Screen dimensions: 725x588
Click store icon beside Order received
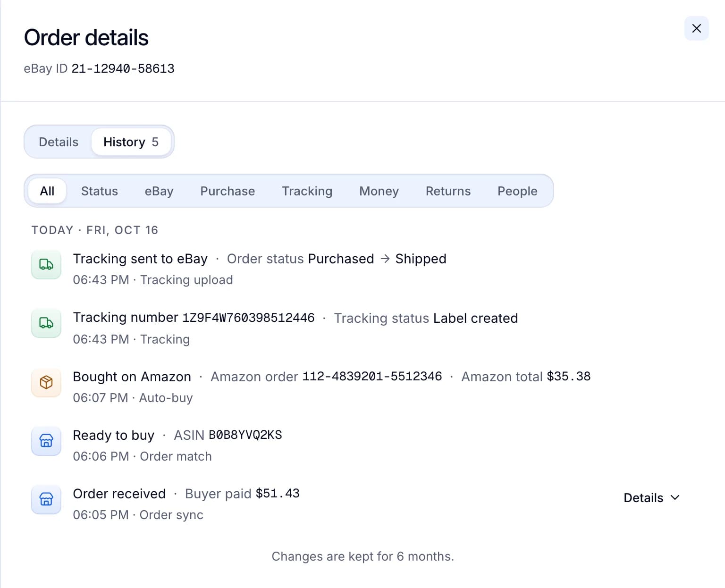point(46,499)
